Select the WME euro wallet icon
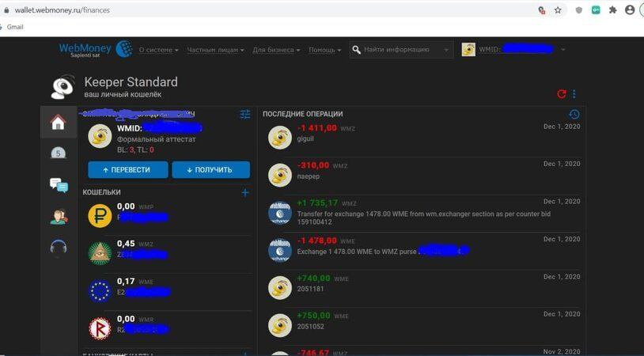This screenshot has width=644, height=356. coord(100,290)
